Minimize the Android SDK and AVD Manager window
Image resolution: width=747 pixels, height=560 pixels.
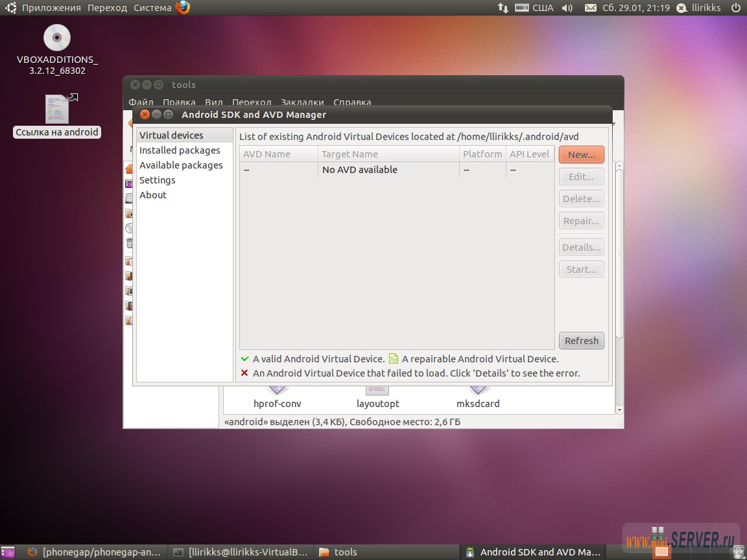pyautogui.click(x=156, y=114)
